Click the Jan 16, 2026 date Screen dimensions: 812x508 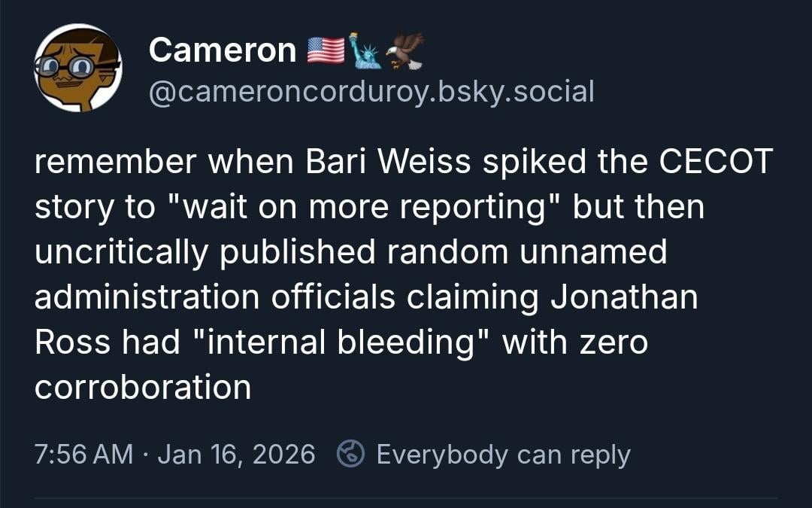click(x=236, y=455)
